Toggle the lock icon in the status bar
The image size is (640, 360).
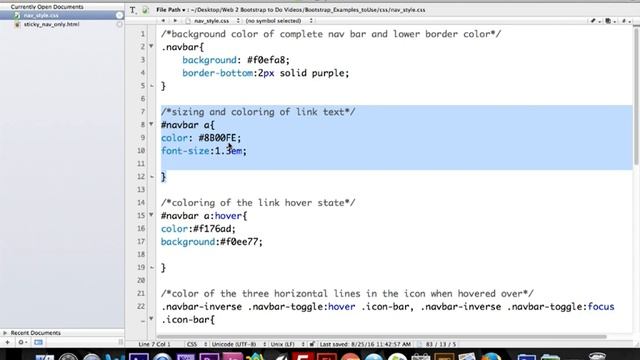pyautogui.click(x=312, y=344)
